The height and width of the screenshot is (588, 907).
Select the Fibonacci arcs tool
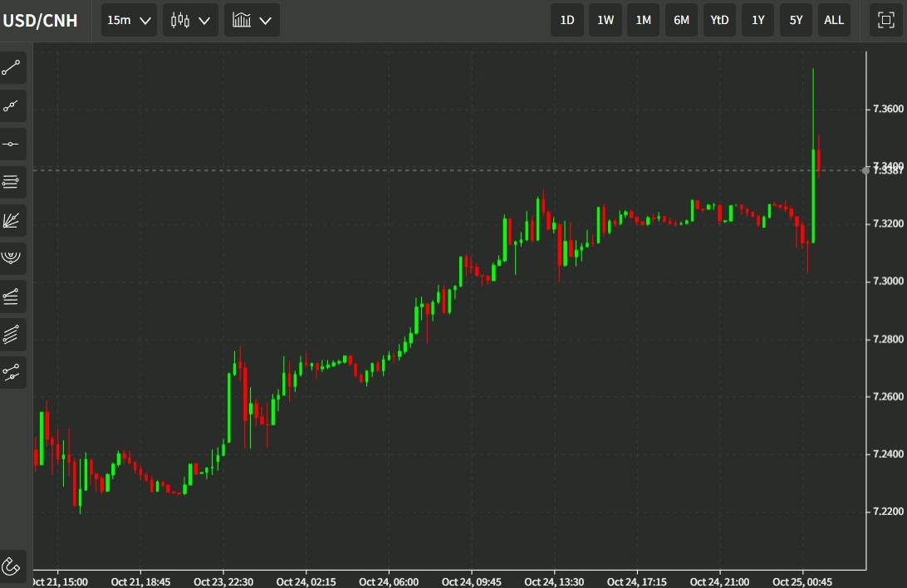click(x=11, y=257)
